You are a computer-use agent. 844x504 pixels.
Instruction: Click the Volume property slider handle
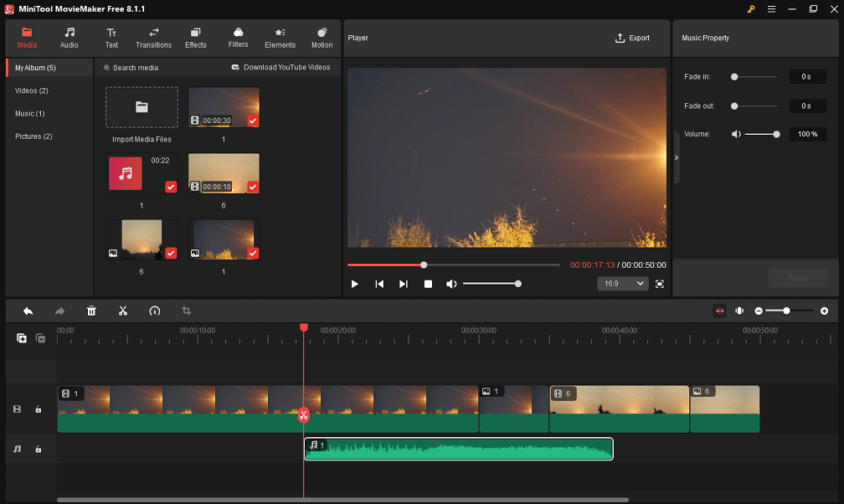[776, 134]
